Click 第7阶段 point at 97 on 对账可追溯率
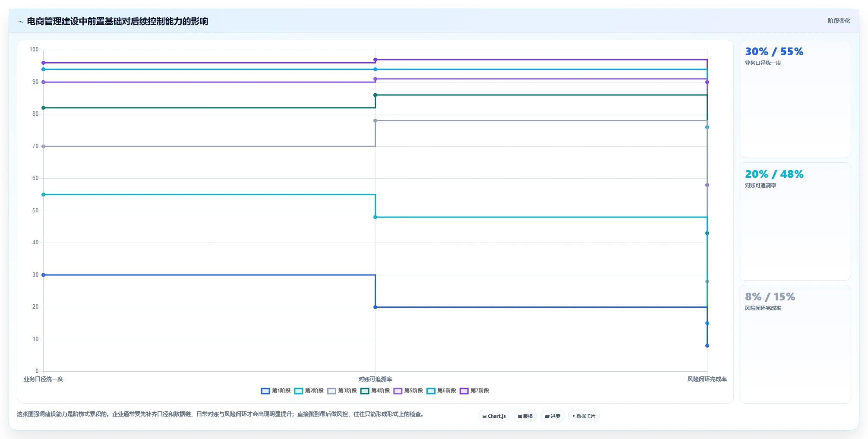The image size is (868, 439). pos(375,60)
